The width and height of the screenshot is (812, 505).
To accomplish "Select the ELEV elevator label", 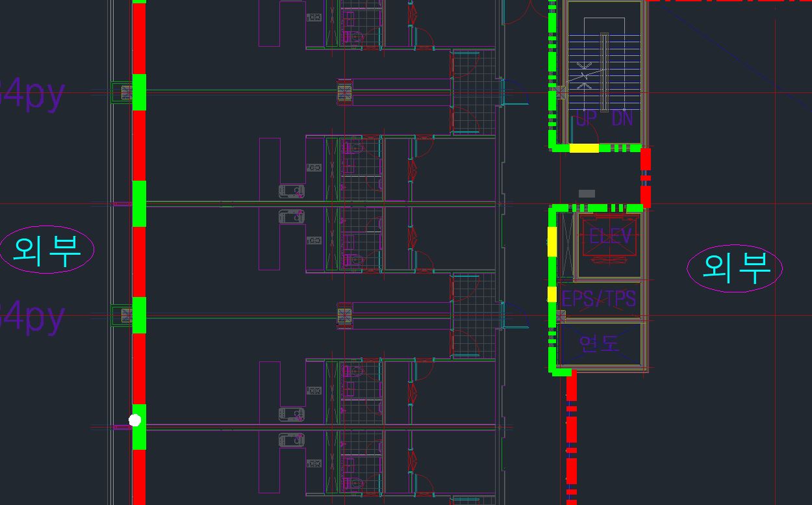I will pyautogui.click(x=610, y=236).
